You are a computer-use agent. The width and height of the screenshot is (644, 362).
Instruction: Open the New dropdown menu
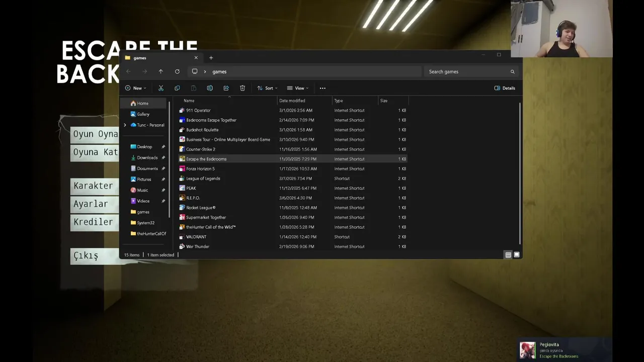click(x=135, y=88)
